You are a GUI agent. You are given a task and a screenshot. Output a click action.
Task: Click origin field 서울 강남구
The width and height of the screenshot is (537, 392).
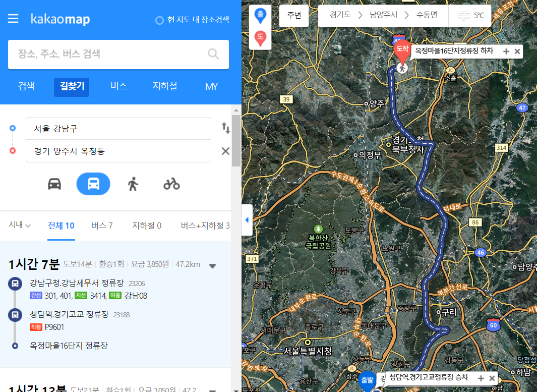click(118, 129)
